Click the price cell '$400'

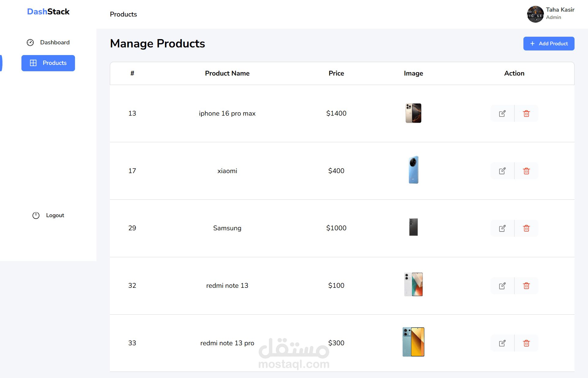pos(336,171)
